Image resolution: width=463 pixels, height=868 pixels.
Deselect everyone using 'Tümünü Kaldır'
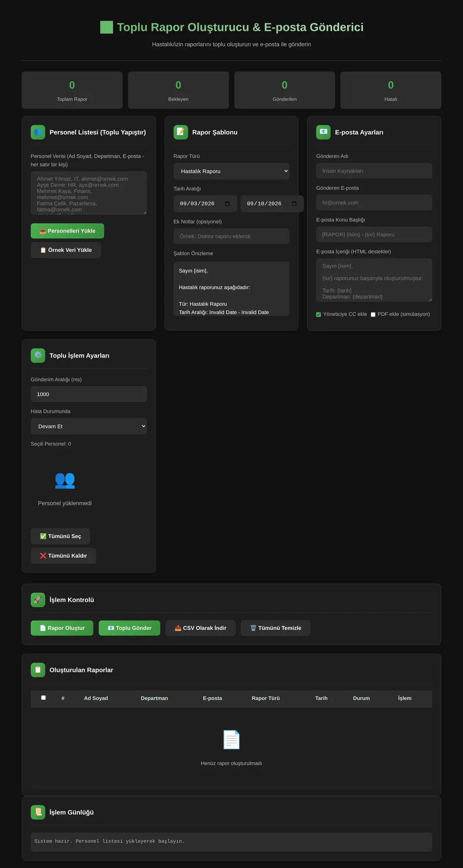pos(63,556)
